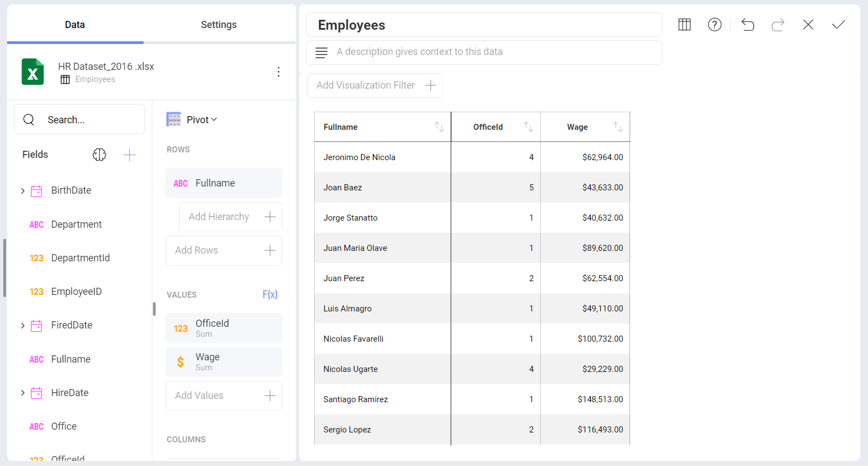Click the HR Dataset_2016 .xlsx file name
868x466 pixels.
coord(106,67)
